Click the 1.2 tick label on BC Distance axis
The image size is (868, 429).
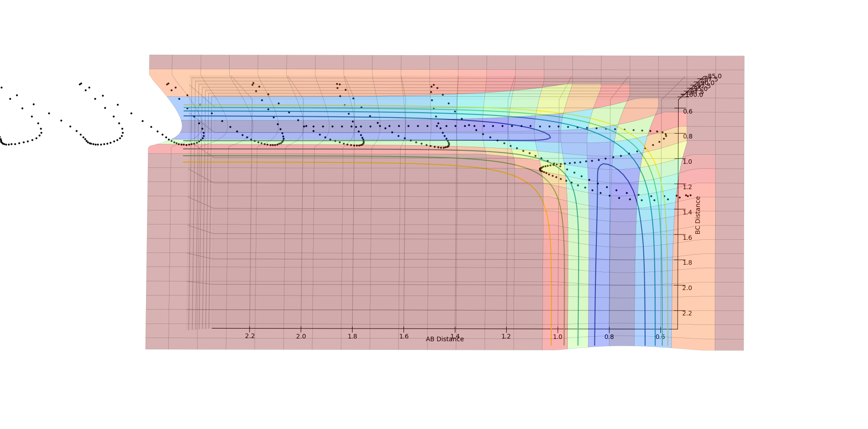(x=688, y=187)
